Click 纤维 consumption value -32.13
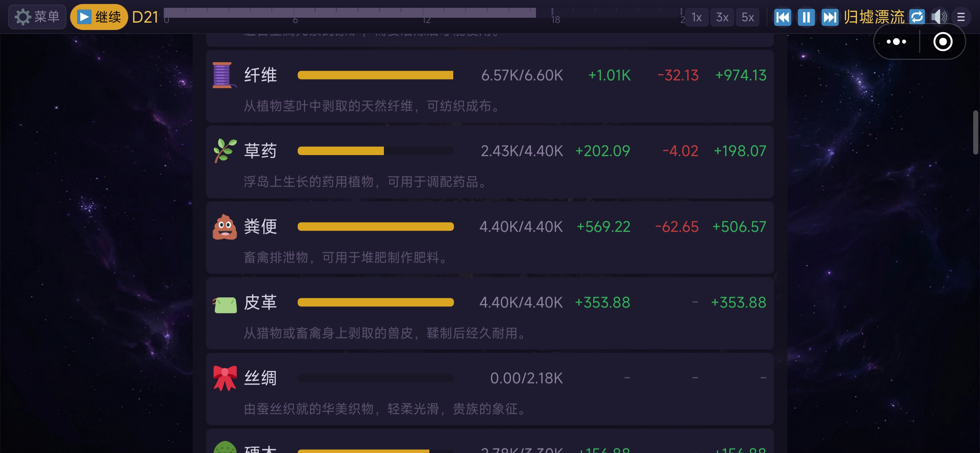The height and width of the screenshot is (453, 980). tap(678, 75)
